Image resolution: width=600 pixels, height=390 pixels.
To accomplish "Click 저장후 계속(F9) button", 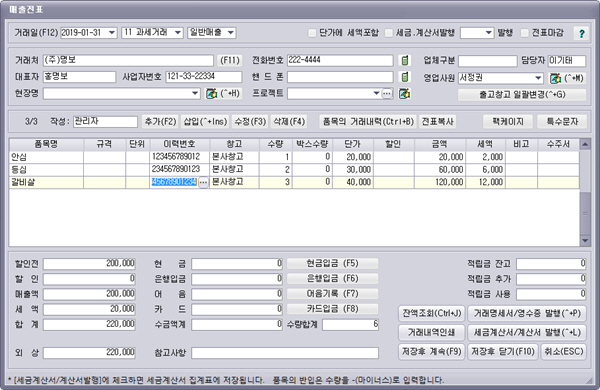I will click(x=432, y=352).
